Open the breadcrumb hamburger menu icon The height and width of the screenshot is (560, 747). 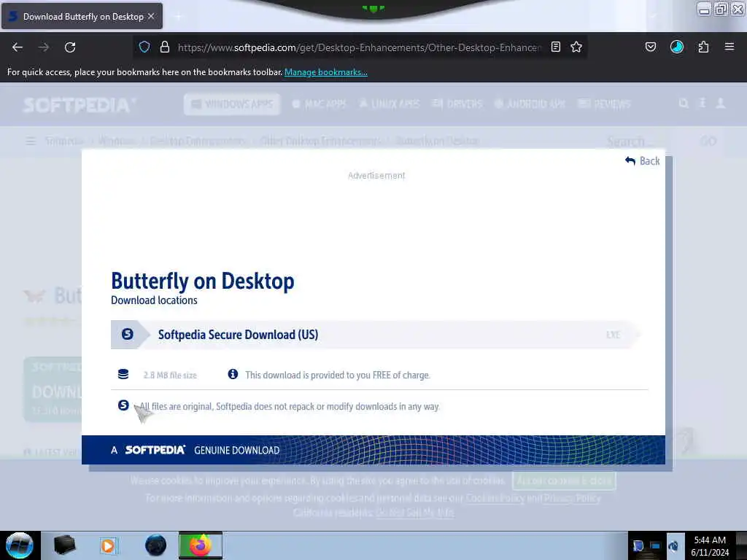[x=31, y=141]
